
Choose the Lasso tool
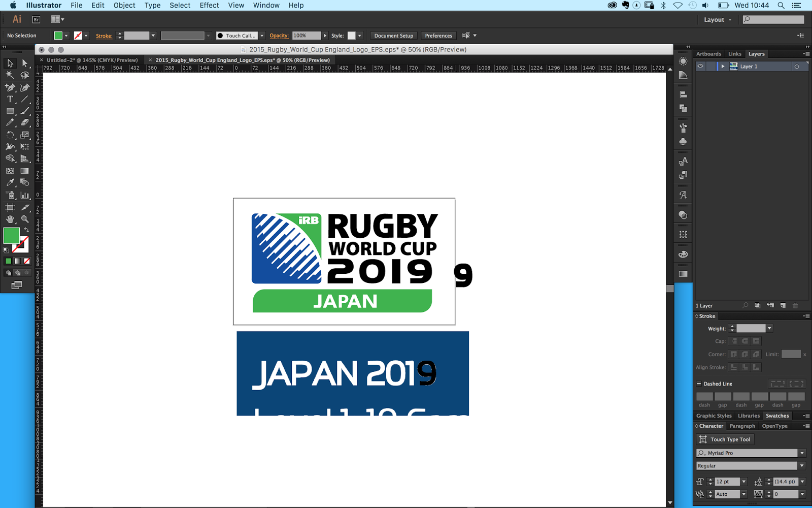[24, 75]
